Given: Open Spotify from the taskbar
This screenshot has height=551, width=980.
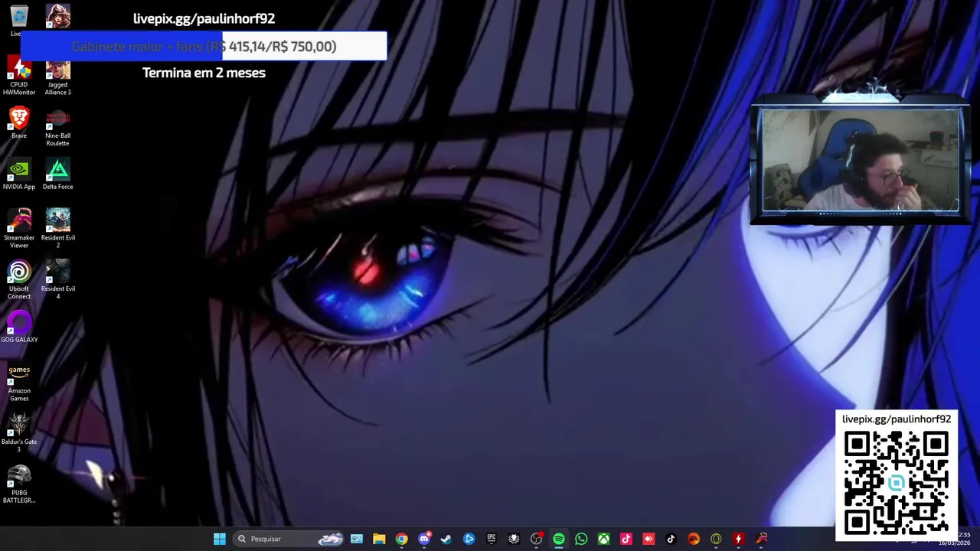Looking at the screenshot, I should point(559,539).
